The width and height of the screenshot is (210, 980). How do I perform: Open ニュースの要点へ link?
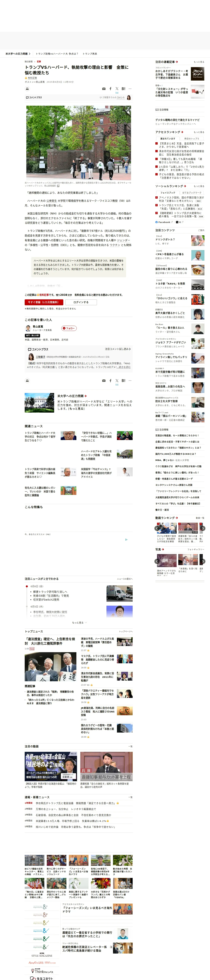(x=125, y=579)
